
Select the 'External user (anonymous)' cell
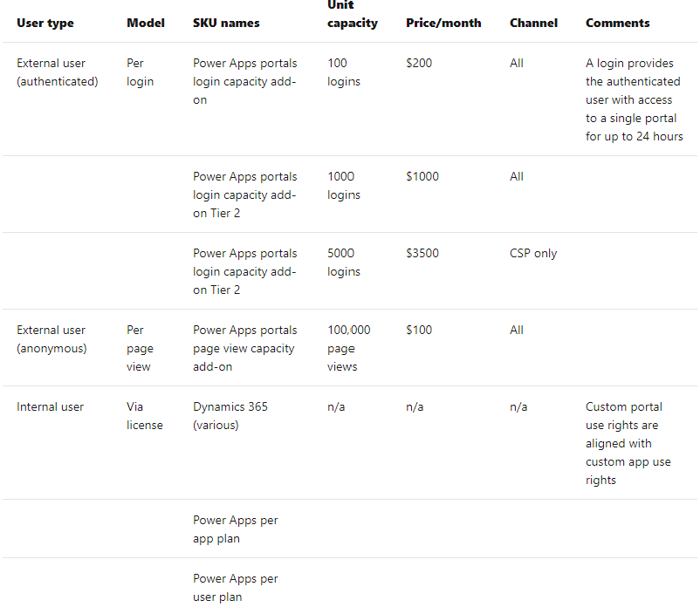(x=51, y=339)
